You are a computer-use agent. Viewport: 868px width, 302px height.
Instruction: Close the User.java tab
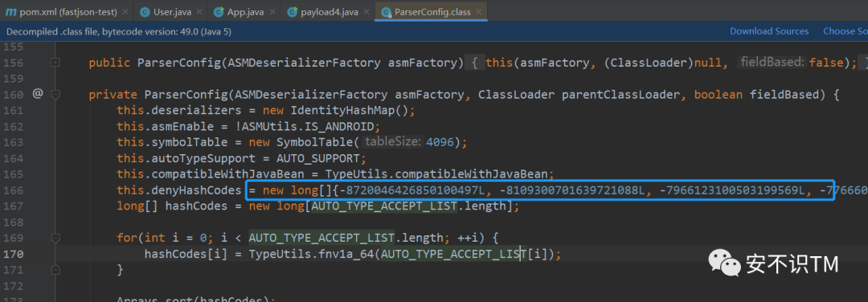coord(199,11)
